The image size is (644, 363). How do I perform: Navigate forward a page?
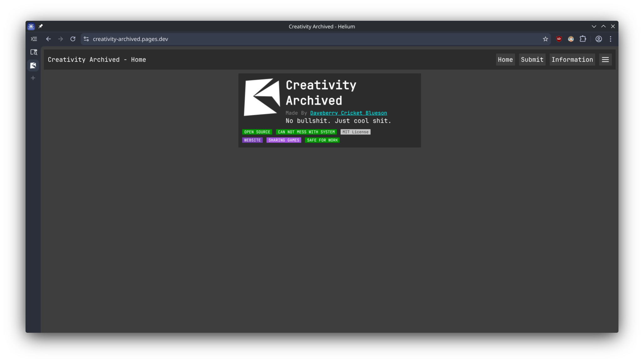[x=61, y=39]
